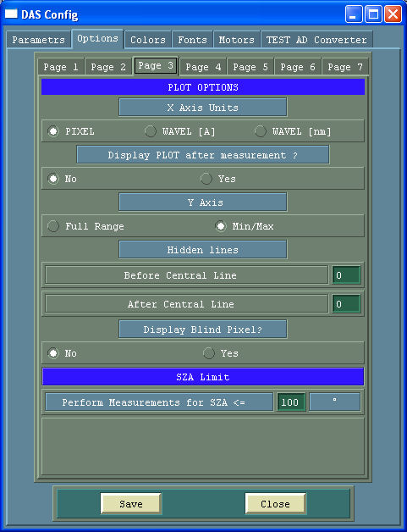407x532 pixels.
Task: Open Page 7 sub-tab
Action: 345,67
